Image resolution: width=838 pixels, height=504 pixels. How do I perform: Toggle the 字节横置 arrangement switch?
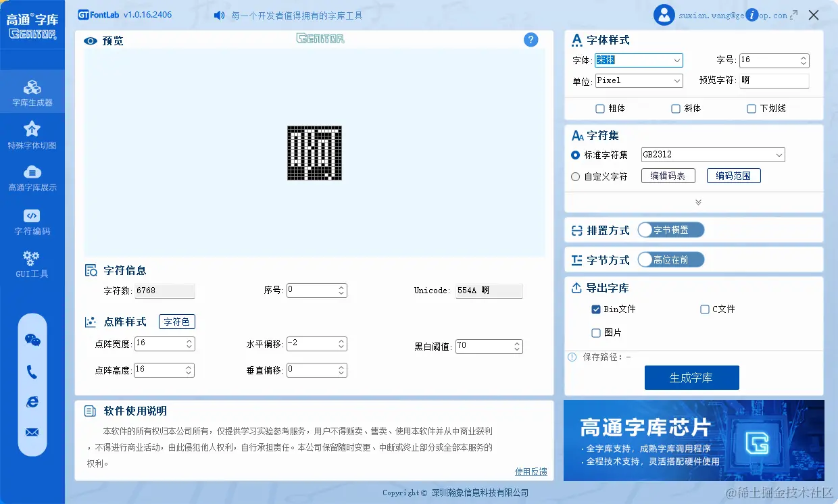pyautogui.click(x=671, y=230)
